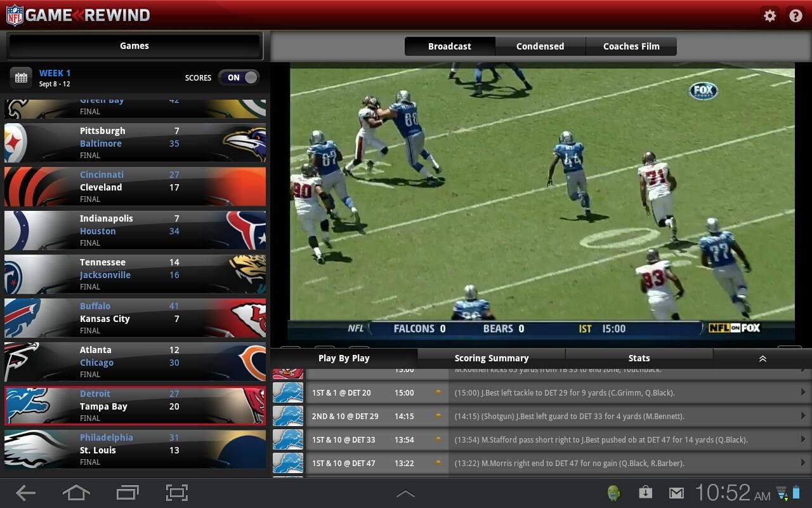Viewport: 812px width, 508px height.
Task: Select the Atlanta vs Chicago game
Action: (134, 362)
